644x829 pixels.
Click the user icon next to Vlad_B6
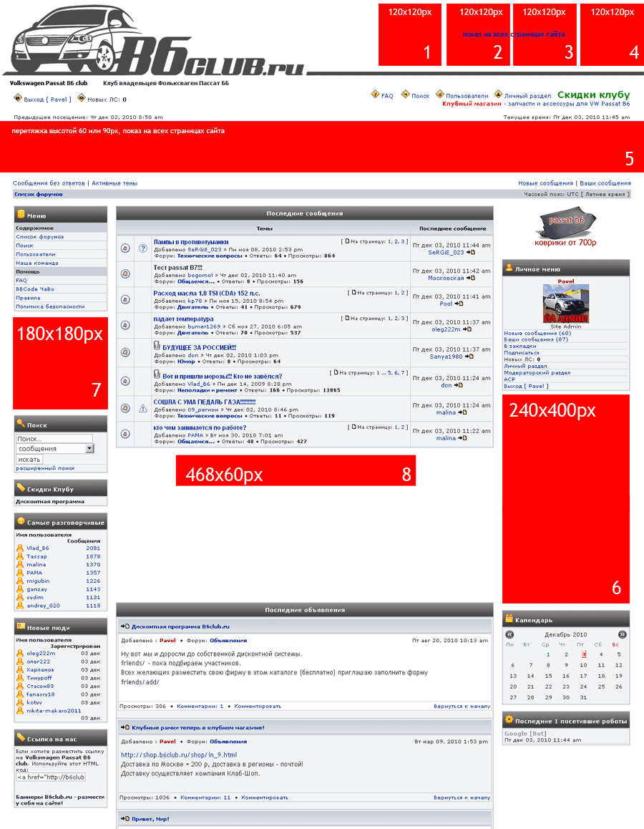coord(20,548)
